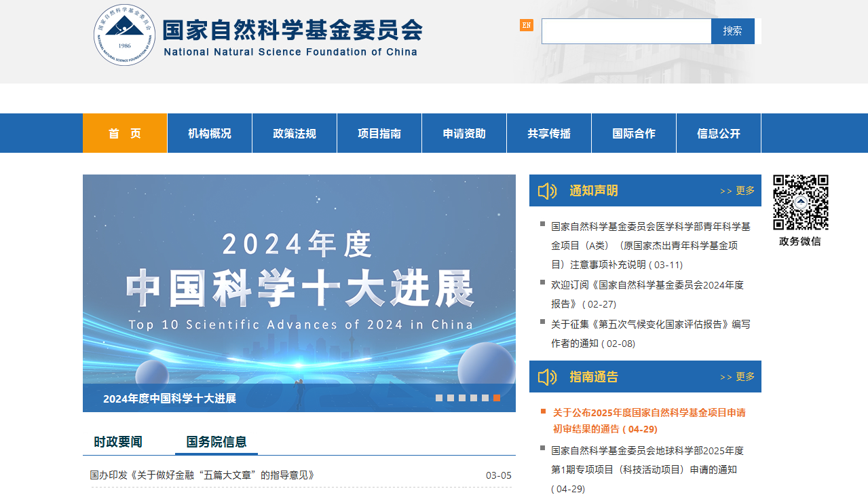The width and height of the screenshot is (868, 495).
Task: Click the 政务微信 QR code image
Action: [x=801, y=202]
